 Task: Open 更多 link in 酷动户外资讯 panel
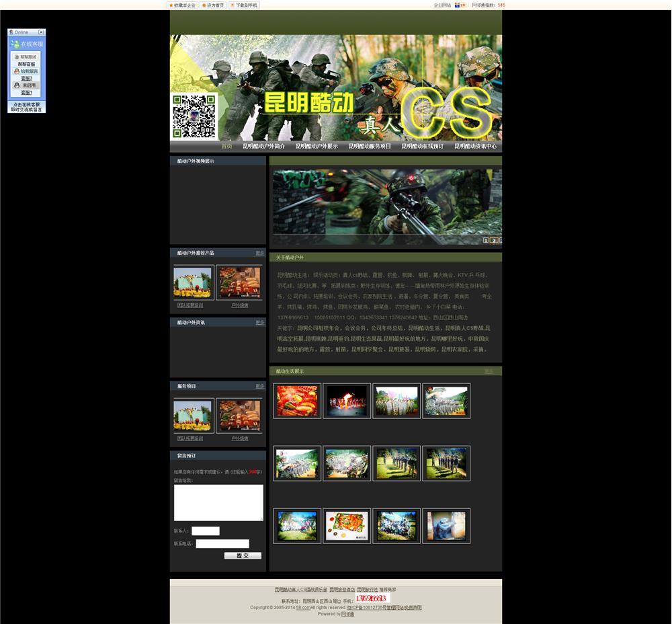pyautogui.click(x=259, y=323)
